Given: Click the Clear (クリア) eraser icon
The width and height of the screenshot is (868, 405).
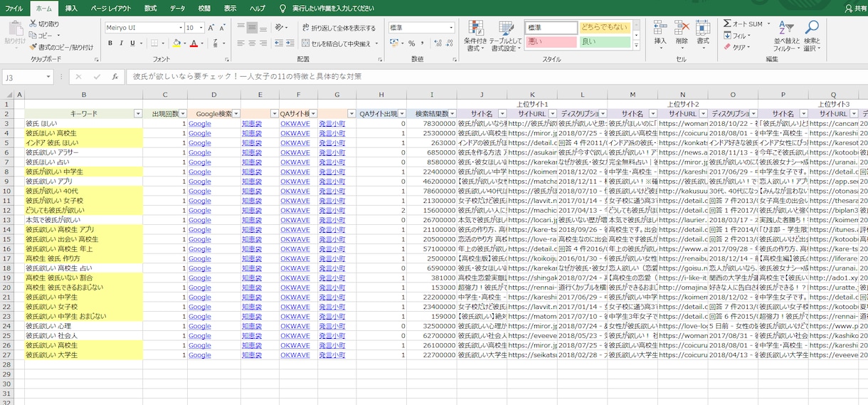Looking at the screenshot, I should pyautogui.click(x=727, y=47).
